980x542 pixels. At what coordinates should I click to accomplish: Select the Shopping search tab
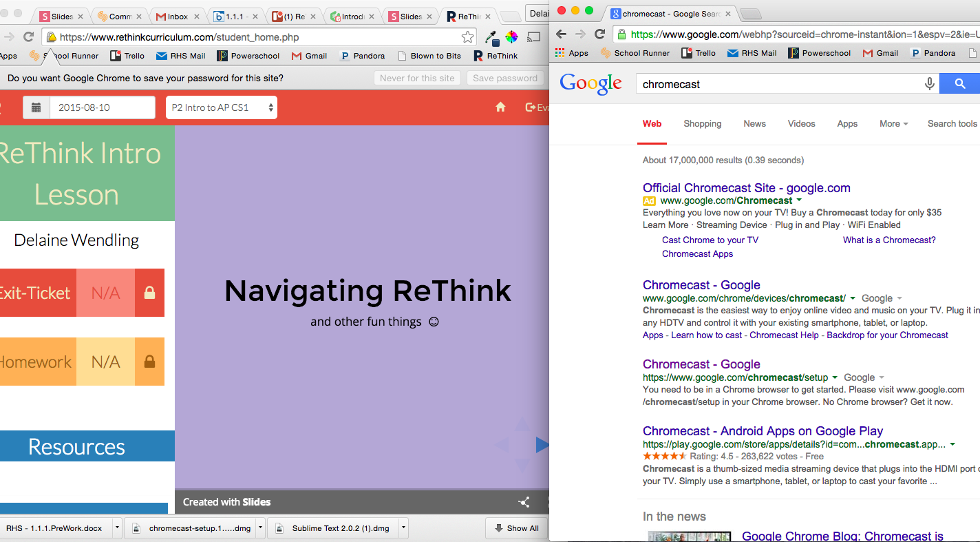pos(702,124)
